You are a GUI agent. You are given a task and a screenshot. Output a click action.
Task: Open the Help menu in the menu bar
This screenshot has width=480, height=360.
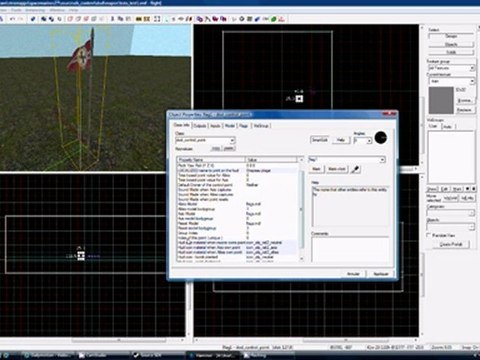point(73,10)
